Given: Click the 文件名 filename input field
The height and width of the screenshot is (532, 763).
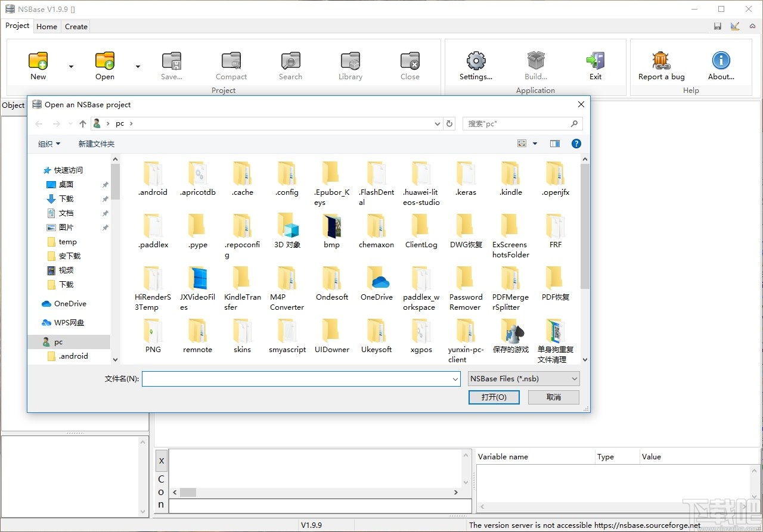Looking at the screenshot, I should coord(296,378).
